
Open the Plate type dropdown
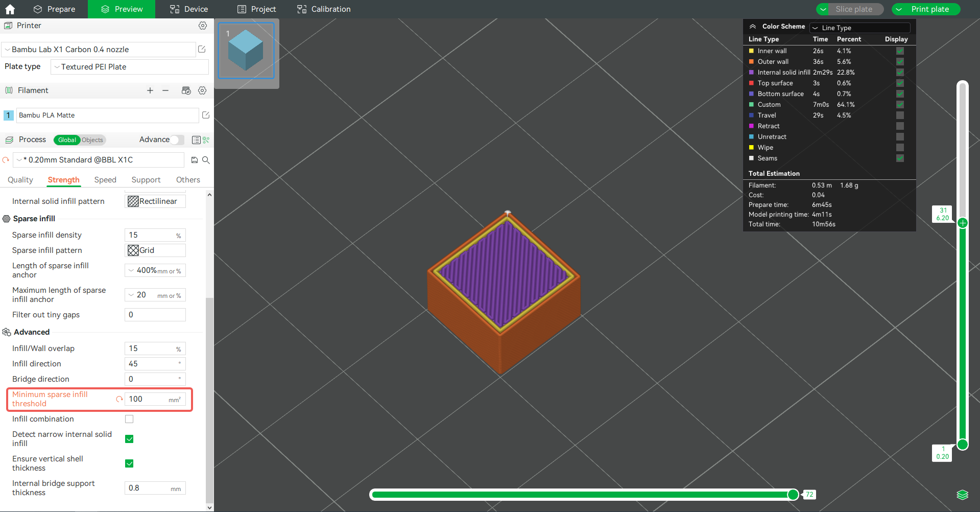[130, 67]
